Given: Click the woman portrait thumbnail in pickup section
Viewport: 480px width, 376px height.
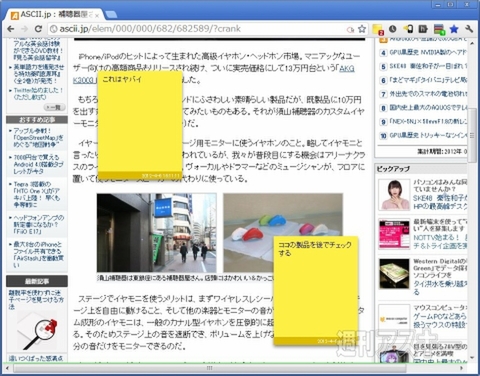Looking at the screenshot, I should coord(394,195).
